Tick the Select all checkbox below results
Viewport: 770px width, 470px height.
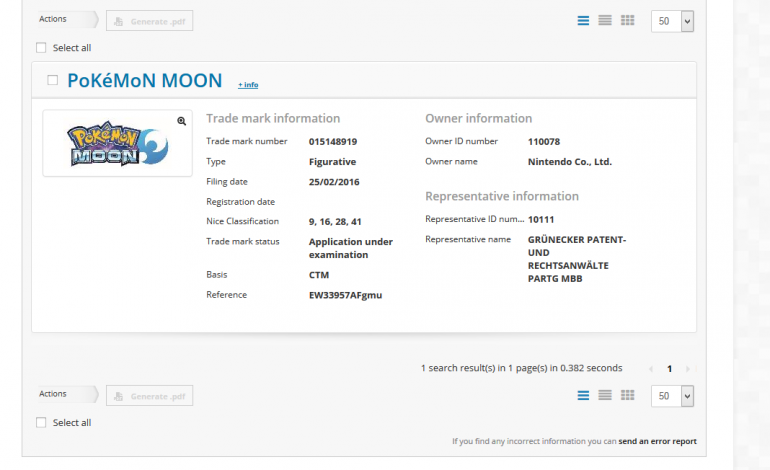pos(41,423)
